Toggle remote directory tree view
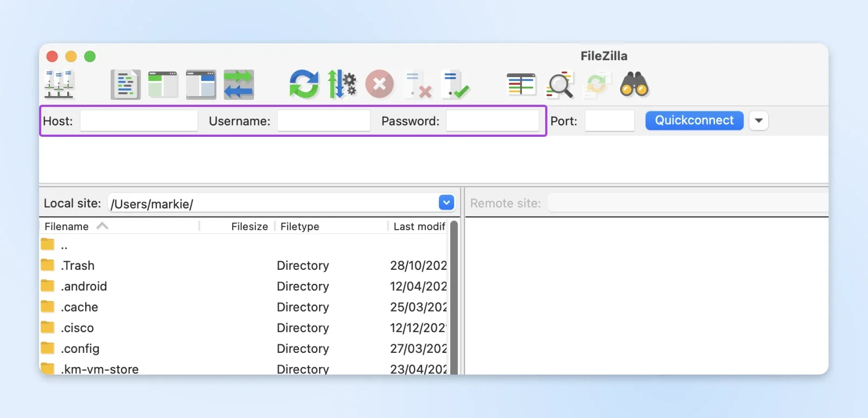This screenshot has height=418, width=868. coord(201,85)
